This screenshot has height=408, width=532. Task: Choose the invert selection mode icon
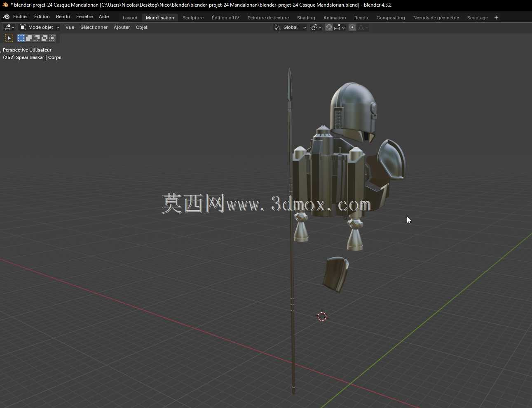pyautogui.click(x=45, y=38)
